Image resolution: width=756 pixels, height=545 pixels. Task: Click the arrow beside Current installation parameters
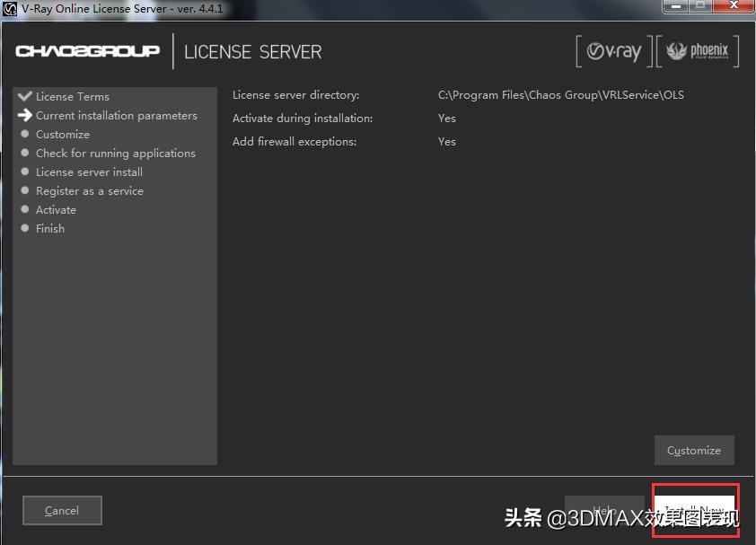26,115
